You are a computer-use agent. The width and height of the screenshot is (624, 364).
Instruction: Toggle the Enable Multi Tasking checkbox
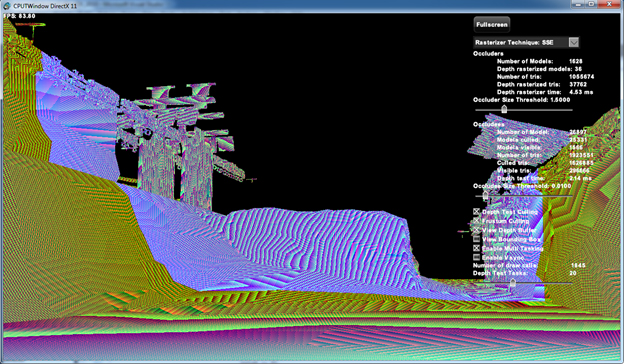(476, 248)
